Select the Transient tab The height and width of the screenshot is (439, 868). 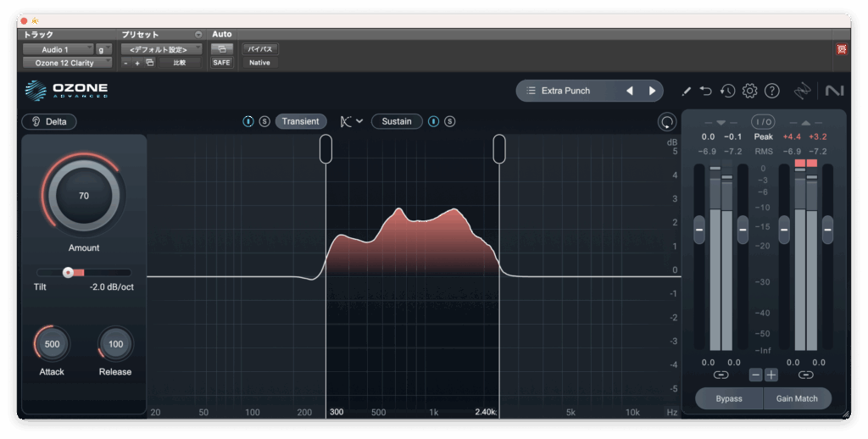tap(301, 121)
